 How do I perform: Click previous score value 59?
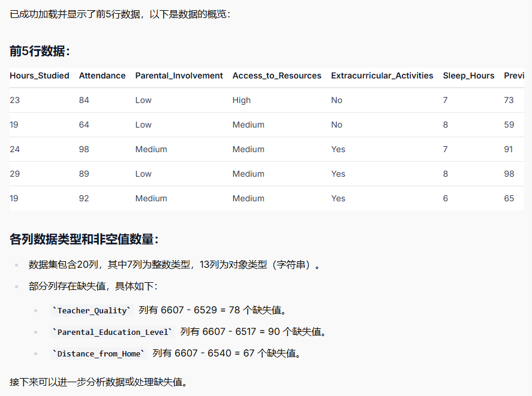pyautogui.click(x=509, y=125)
